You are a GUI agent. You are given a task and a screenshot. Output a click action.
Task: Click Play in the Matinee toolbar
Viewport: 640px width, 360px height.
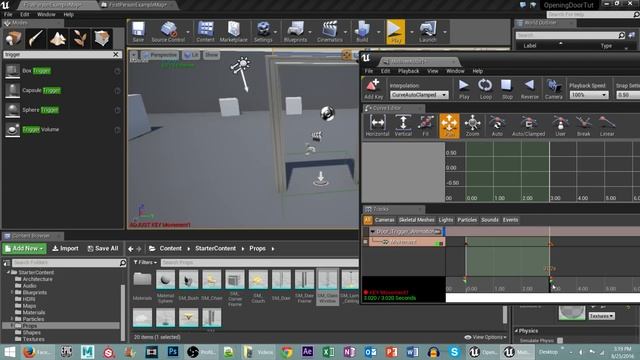464,89
